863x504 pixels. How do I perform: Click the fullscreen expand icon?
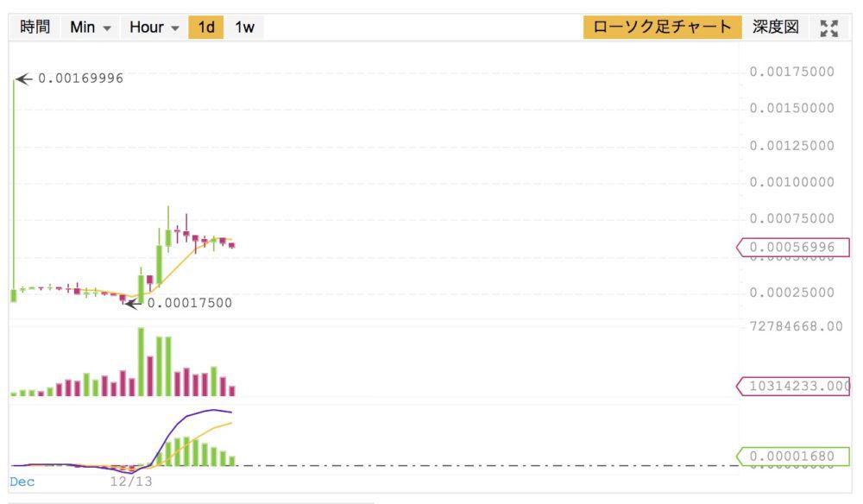pos(828,28)
